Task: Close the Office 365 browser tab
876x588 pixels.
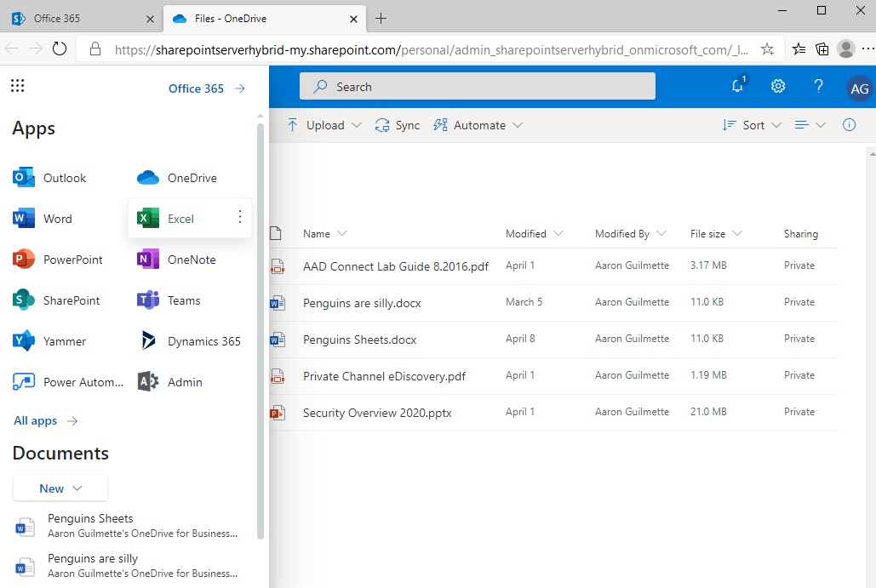Action: 150,19
